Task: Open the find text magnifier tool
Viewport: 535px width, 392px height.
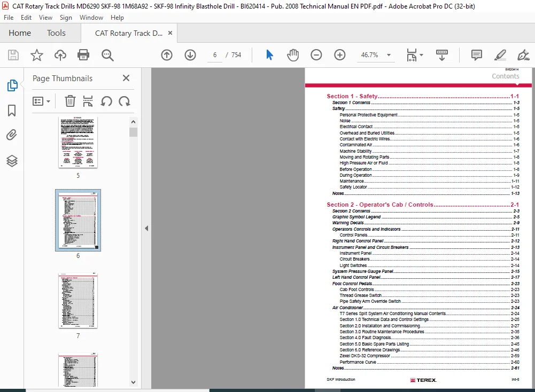Action: (x=107, y=55)
